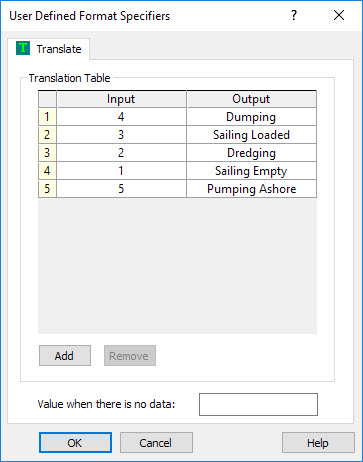Image resolution: width=363 pixels, height=462 pixels.
Task: Click the Input column header
Action: point(121,99)
